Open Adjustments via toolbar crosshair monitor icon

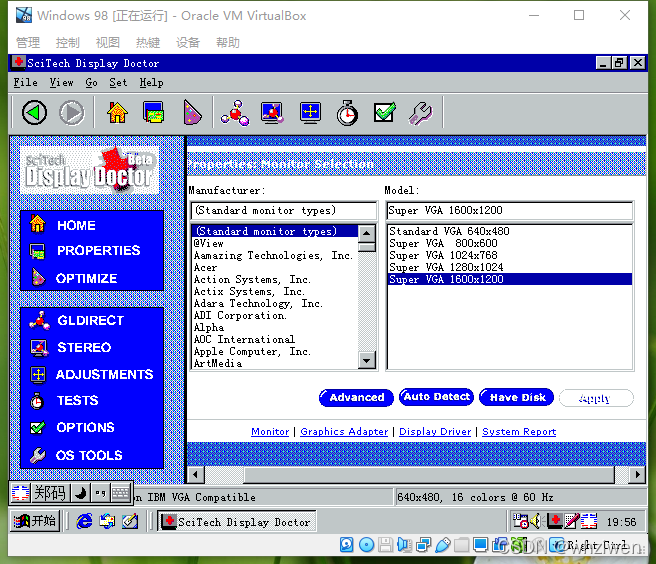[310, 113]
